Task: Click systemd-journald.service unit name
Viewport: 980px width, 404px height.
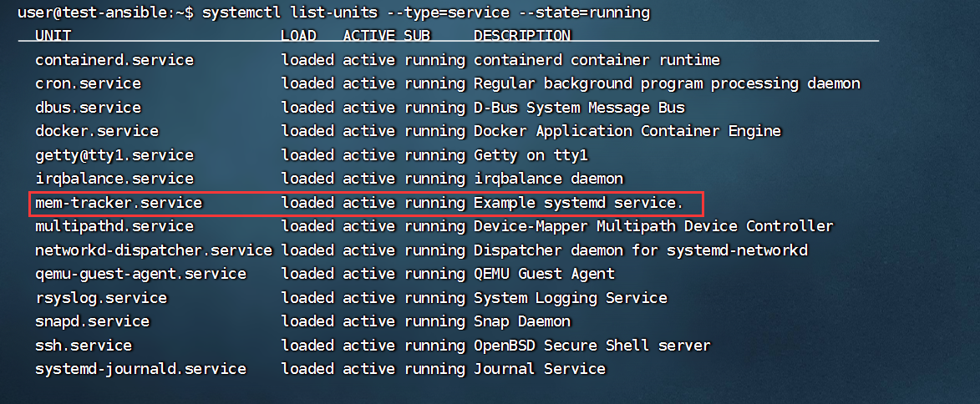Action: pyautogui.click(x=140, y=369)
